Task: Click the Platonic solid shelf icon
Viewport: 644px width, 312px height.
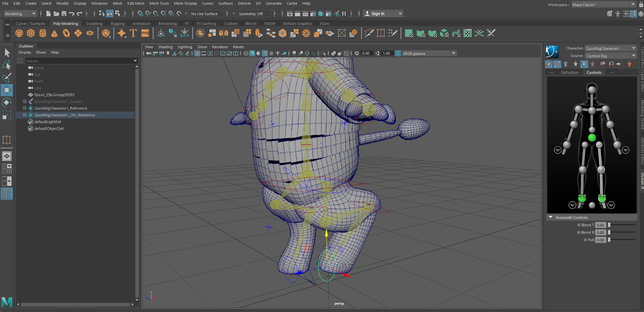Action: pos(106,33)
